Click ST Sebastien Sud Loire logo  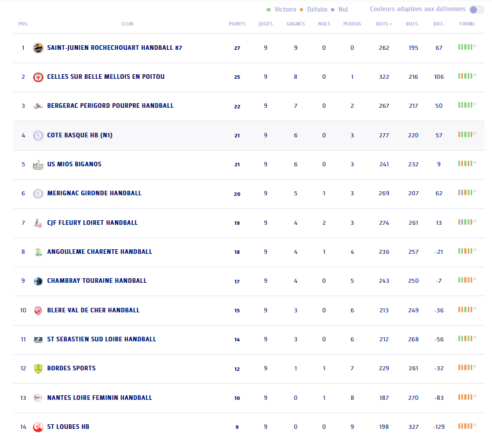[x=38, y=340]
